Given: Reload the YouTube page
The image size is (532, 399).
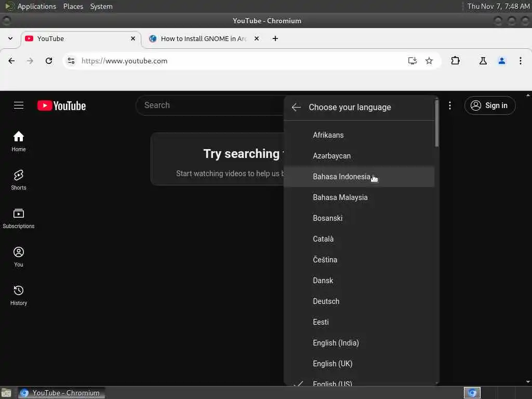Looking at the screenshot, I should point(49,61).
